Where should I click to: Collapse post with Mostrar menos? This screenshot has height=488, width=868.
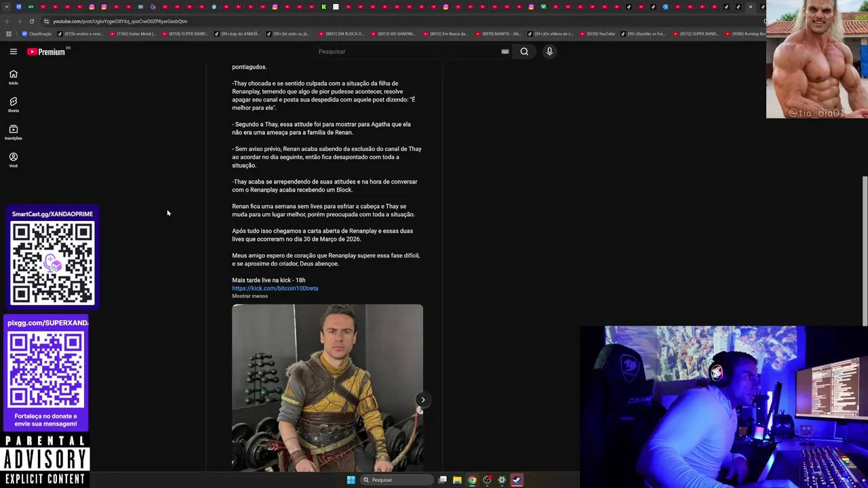pos(250,296)
